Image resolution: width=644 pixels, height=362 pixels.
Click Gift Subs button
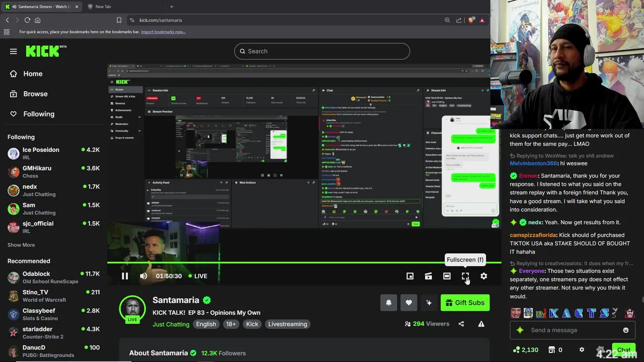(x=465, y=303)
